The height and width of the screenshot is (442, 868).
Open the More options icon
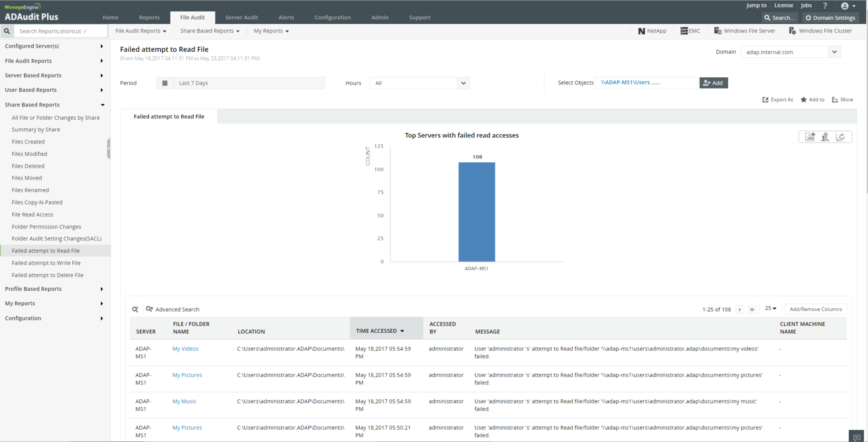[835, 100]
